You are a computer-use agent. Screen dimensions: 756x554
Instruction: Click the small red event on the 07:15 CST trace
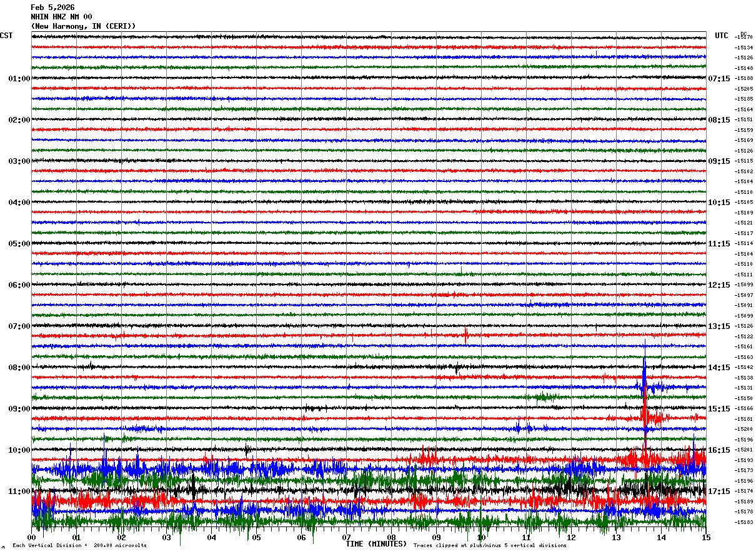click(466, 336)
